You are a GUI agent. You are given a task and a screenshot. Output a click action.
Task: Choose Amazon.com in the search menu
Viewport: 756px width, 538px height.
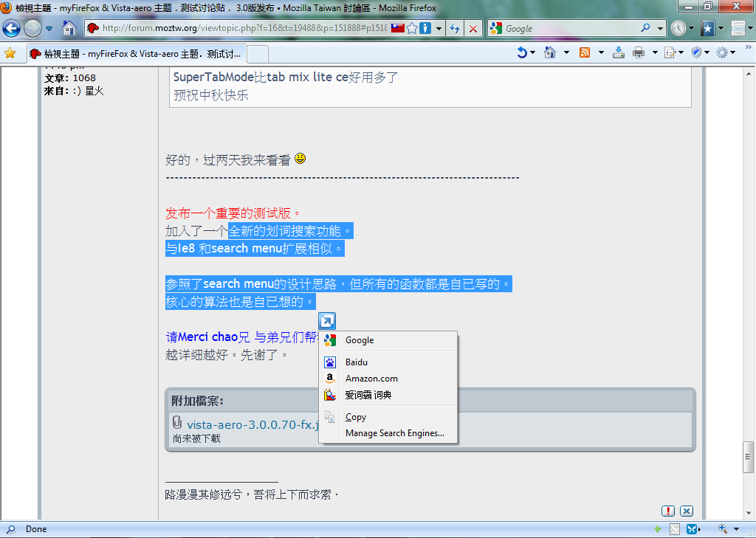(388, 379)
